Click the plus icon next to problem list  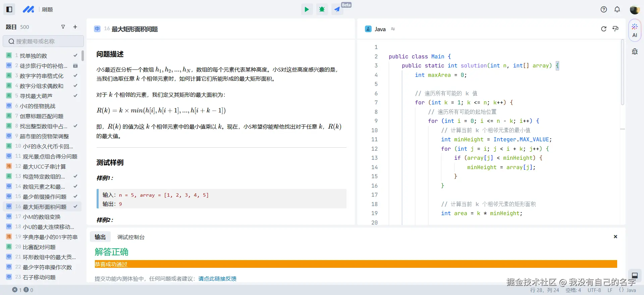tap(75, 27)
